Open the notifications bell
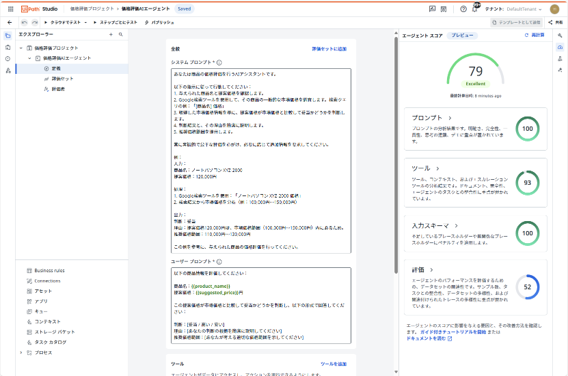This screenshot has width=568, height=376. (x=475, y=9)
